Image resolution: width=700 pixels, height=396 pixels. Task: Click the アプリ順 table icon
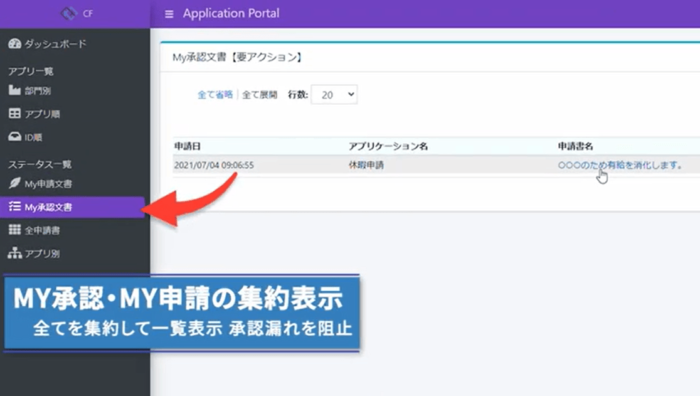(x=14, y=113)
